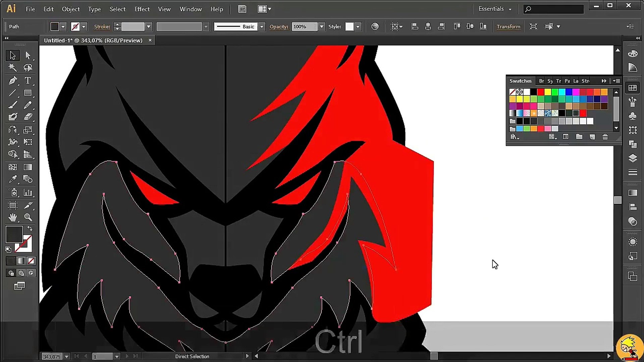Screen dimensions: 644x362
Task: Open the Opacity value dropdown
Action: tap(322, 26)
